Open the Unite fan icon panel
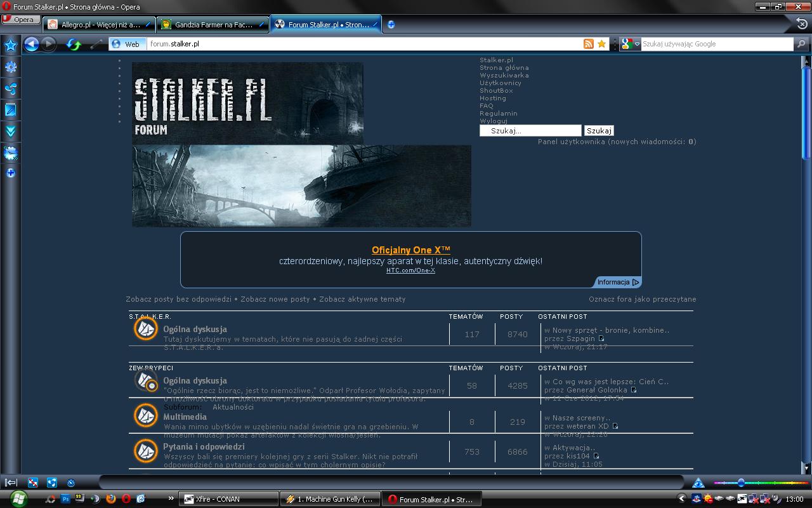 11,88
